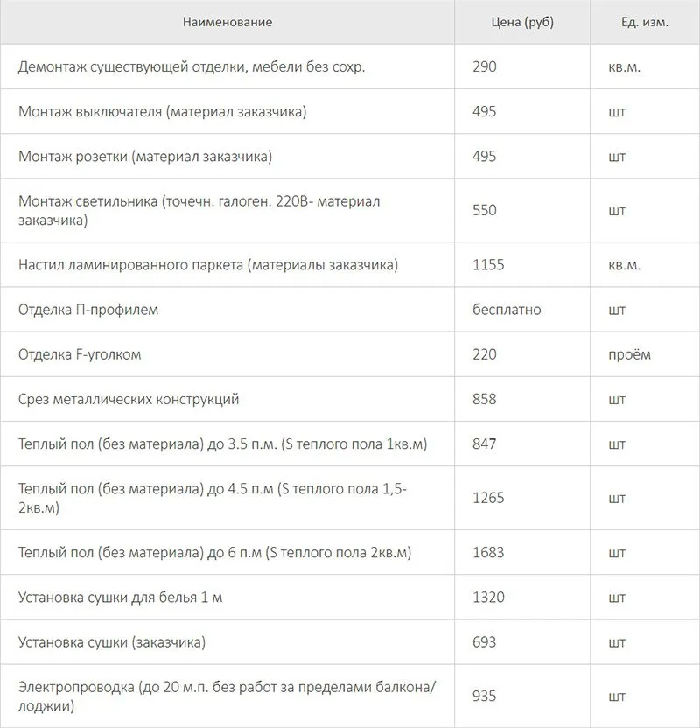Screen dimensions: 700x728
Task: Click the price 1155 cell
Action: 488,264
